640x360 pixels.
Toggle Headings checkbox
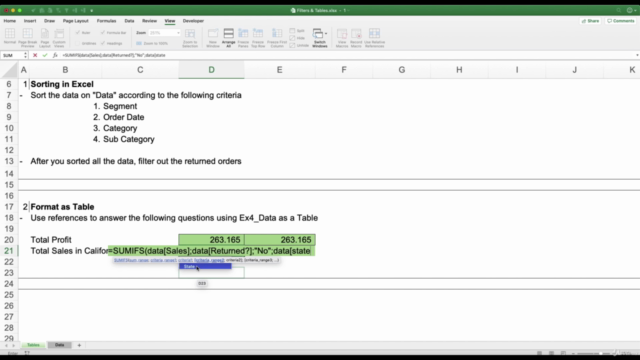(x=111, y=43)
